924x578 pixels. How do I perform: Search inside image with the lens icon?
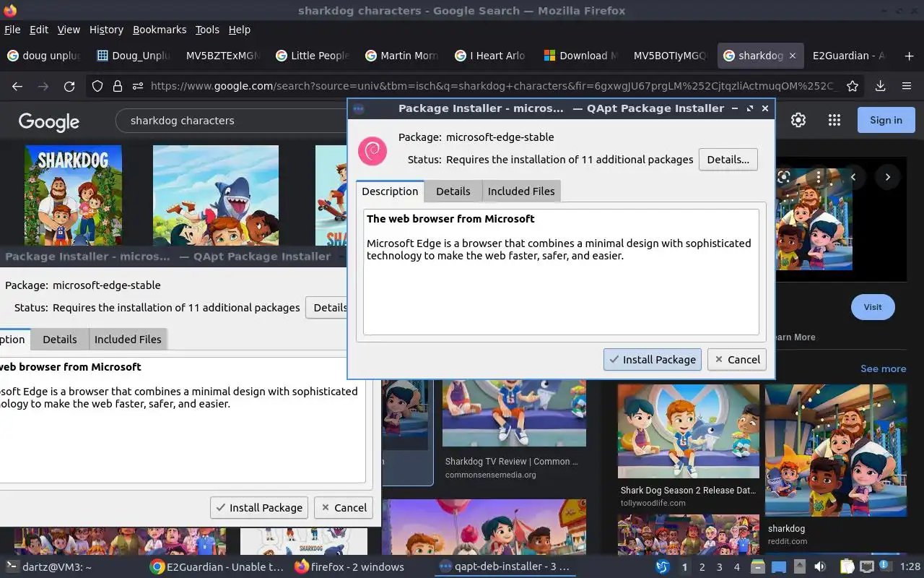(783, 177)
